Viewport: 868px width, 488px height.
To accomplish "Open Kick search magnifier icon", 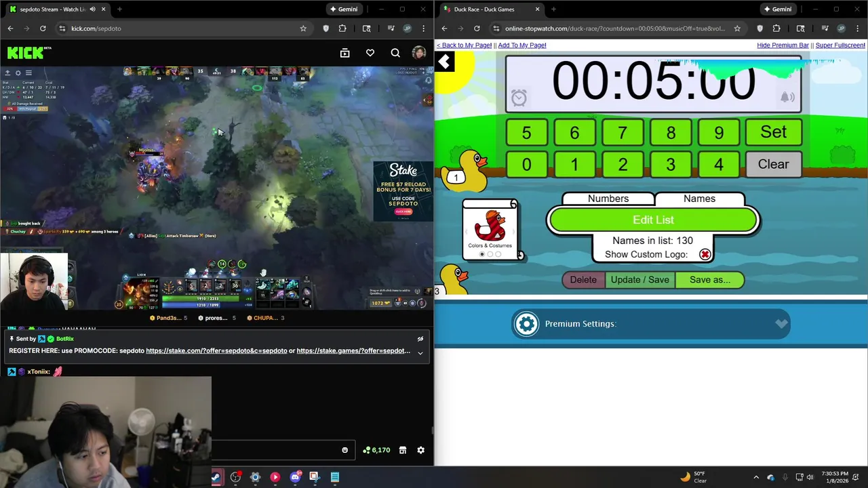I will (x=395, y=53).
